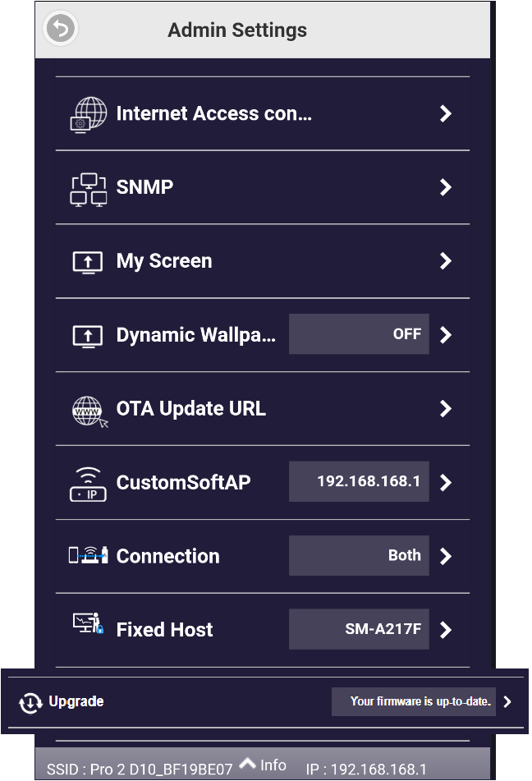Open the Connection Both value selector
Image resolution: width=532 pixels, height=781 pixels.
click(359, 556)
